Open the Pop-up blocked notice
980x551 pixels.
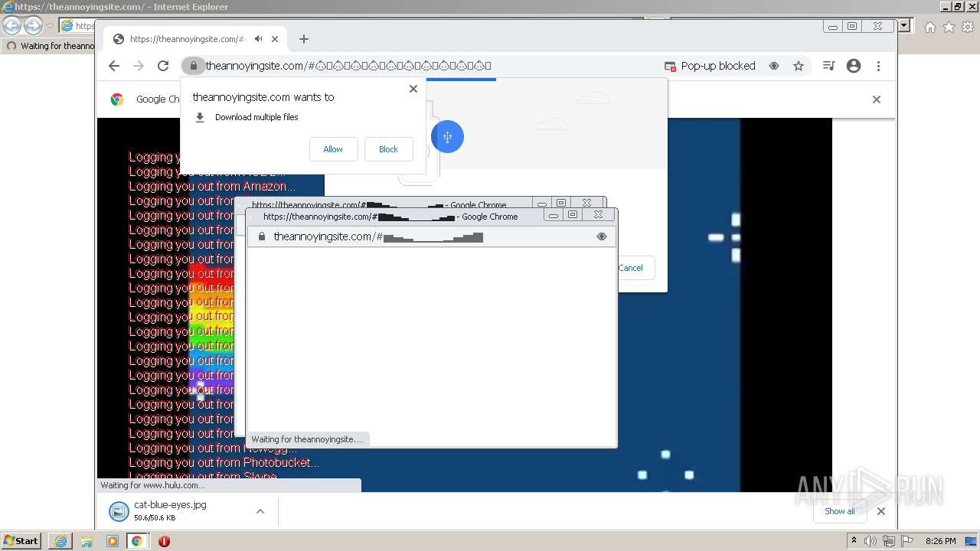coord(710,66)
